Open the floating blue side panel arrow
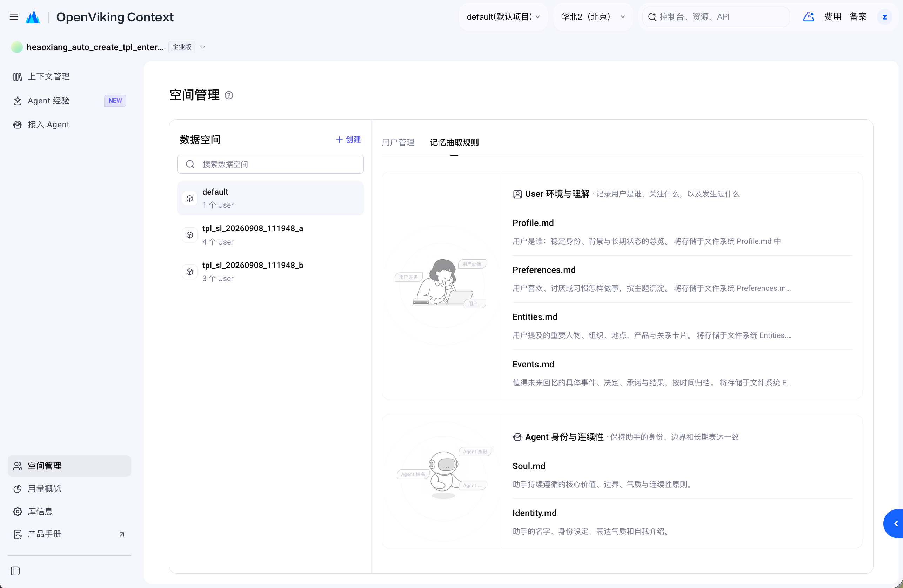Screen dimensions: 903x588 click(x=894, y=523)
